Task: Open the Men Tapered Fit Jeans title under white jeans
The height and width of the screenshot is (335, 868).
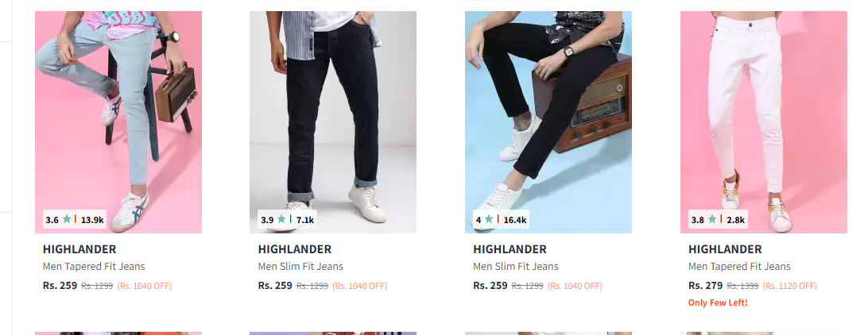Action: pyautogui.click(x=739, y=267)
